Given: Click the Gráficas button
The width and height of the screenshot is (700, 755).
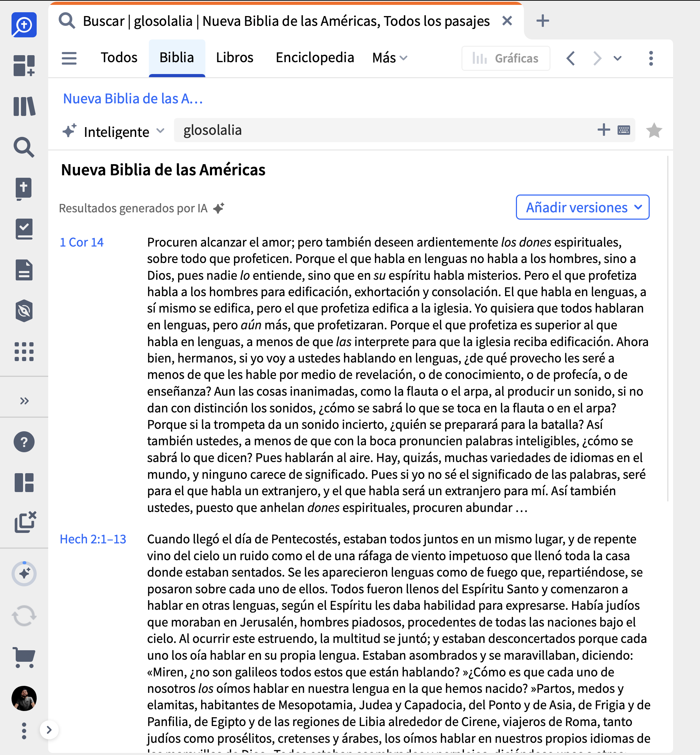Looking at the screenshot, I should pos(506,58).
